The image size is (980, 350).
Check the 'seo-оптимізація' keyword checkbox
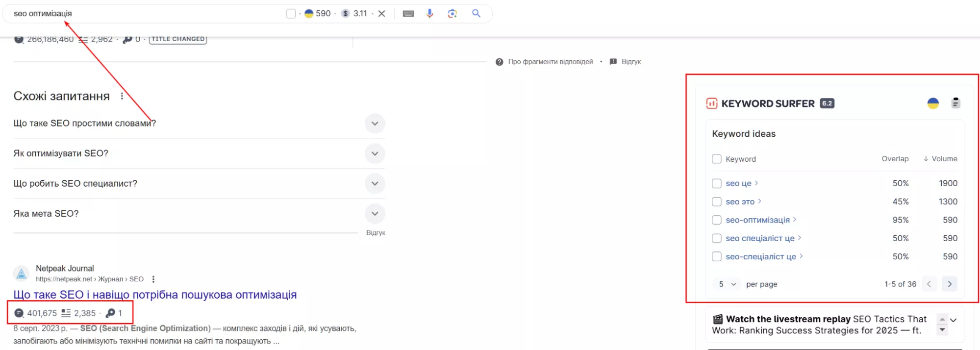pos(717,220)
